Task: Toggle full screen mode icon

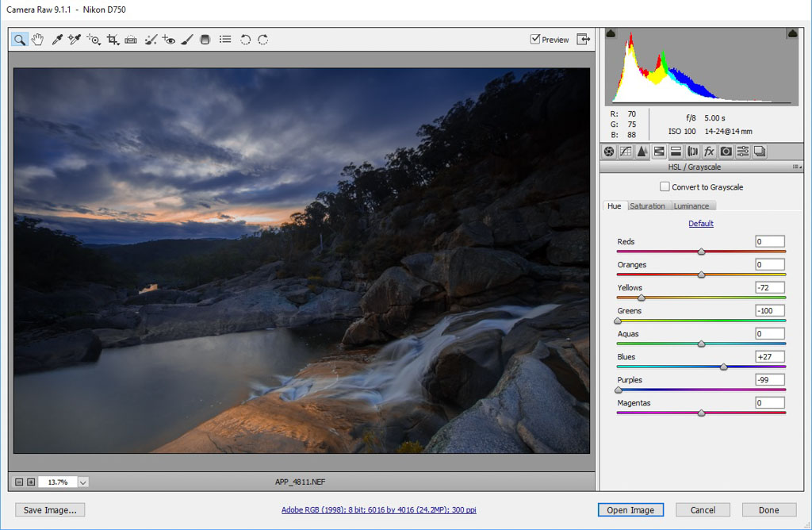Action: (x=584, y=39)
